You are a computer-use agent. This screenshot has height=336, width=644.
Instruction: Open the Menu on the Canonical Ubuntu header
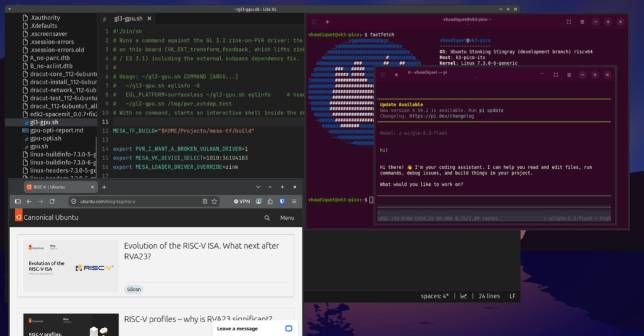[287, 218]
